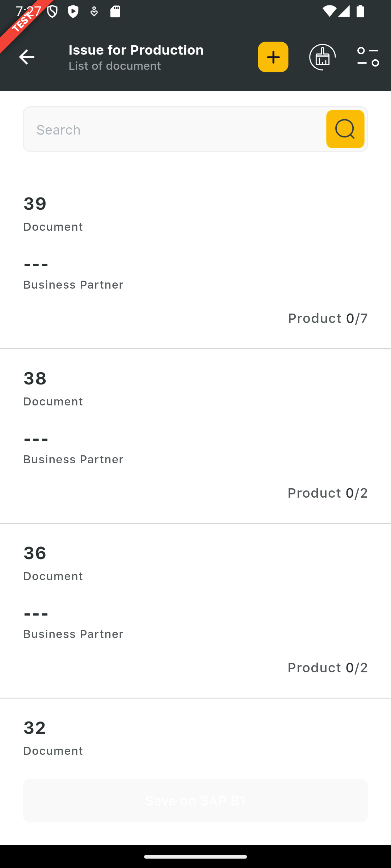The height and width of the screenshot is (868, 391).
Task: Add a new document with plus icon
Action: (273, 57)
